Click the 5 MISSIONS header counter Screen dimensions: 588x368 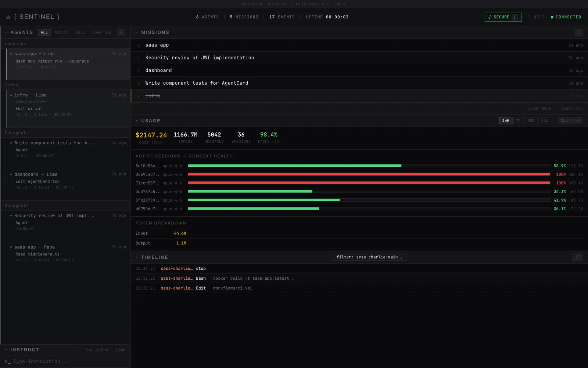click(x=244, y=17)
